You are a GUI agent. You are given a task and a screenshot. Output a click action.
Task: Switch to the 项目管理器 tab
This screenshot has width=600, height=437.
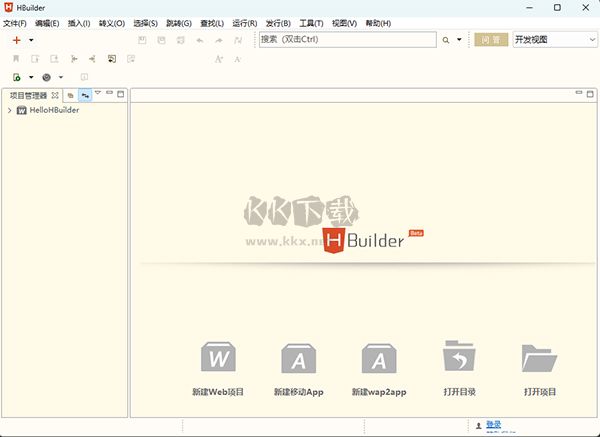(x=29, y=95)
